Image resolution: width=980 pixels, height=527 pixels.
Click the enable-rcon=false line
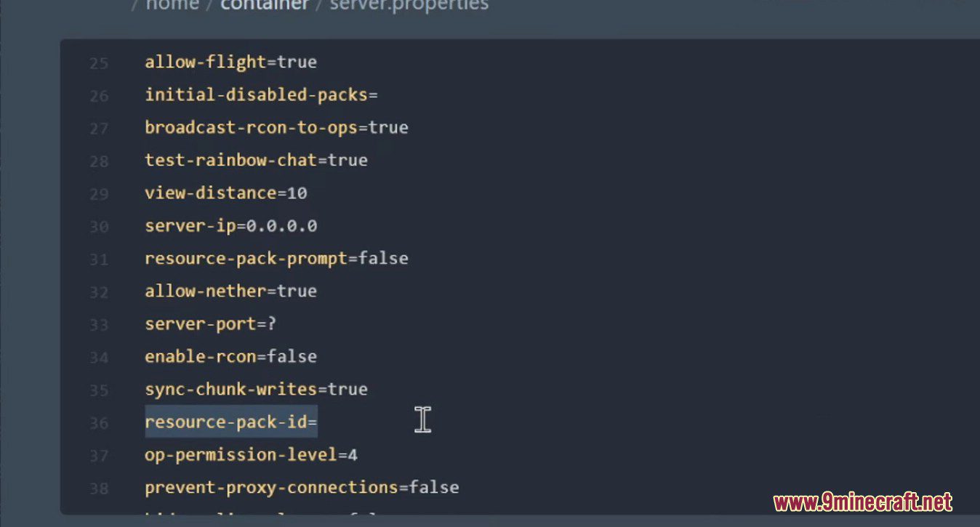(x=230, y=357)
